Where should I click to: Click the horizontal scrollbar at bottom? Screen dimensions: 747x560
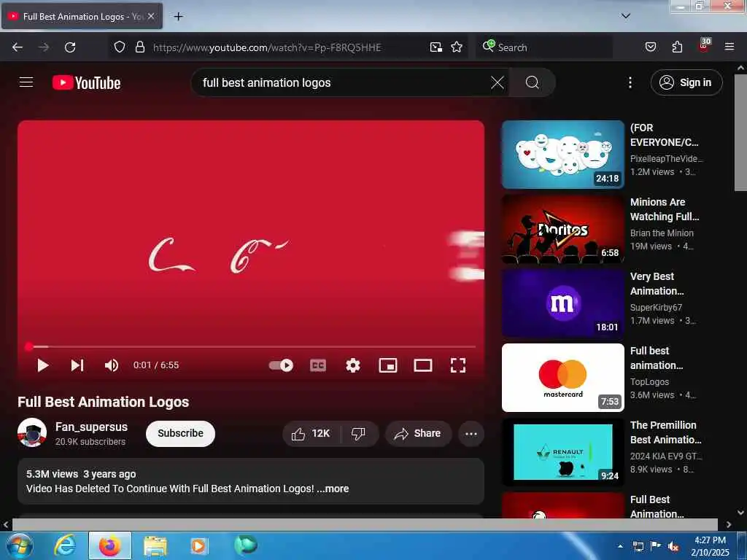coord(365,524)
